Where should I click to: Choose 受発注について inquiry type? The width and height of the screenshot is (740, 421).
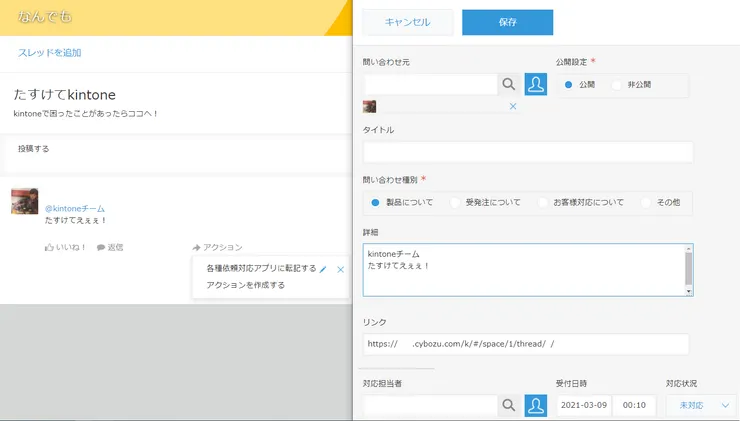coord(455,202)
